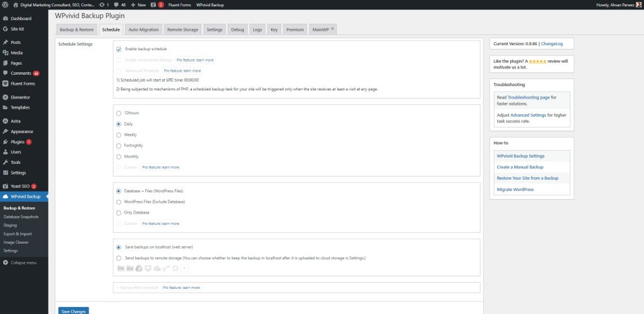Viewport: 644px width, 314px height.
Task: Click the Yoast SEO sidebar icon
Action: 5,186
